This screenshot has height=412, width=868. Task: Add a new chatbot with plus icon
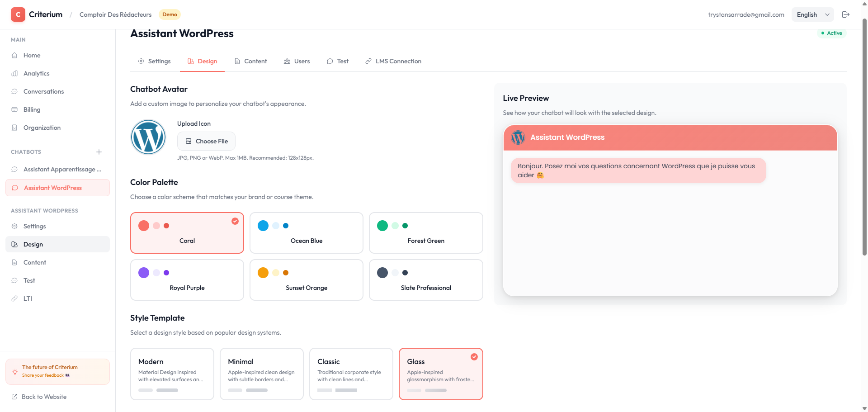(99, 152)
